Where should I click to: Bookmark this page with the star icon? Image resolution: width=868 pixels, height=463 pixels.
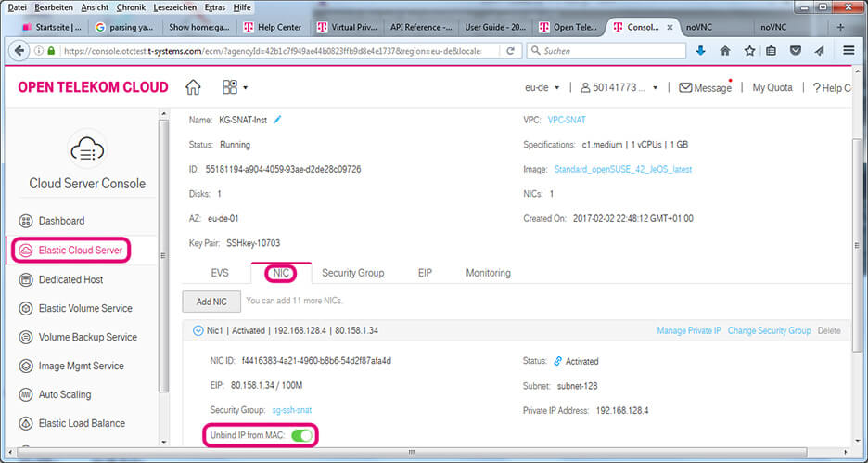coord(749,50)
